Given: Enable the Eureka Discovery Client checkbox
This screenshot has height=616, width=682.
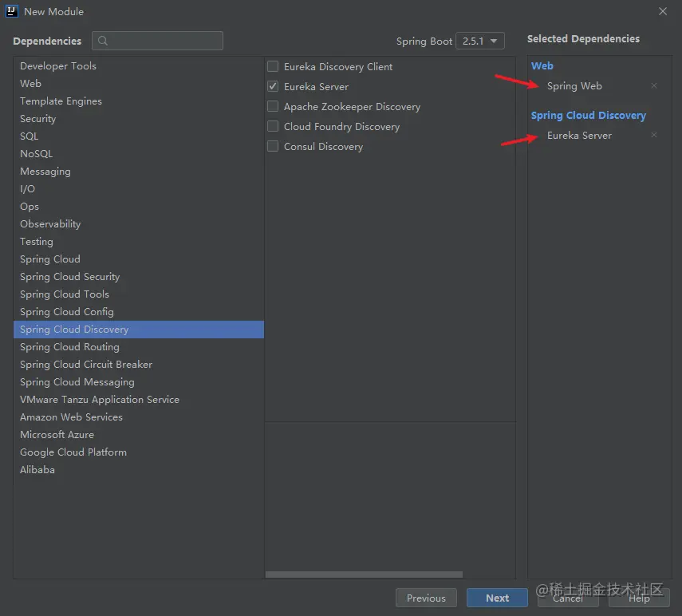Looking at the screenshot, I should [x=273, y=66].
